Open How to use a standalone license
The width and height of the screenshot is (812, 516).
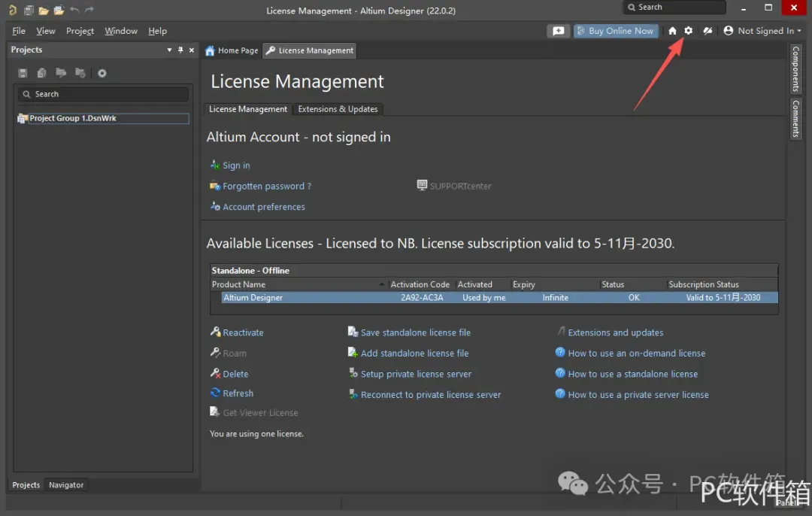pos(632,374)
